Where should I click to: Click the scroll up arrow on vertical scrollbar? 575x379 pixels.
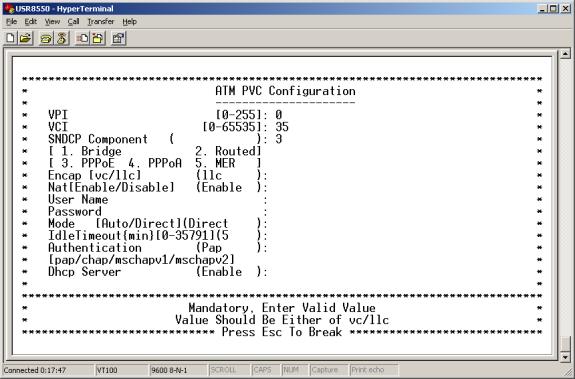tap(565, 54)
